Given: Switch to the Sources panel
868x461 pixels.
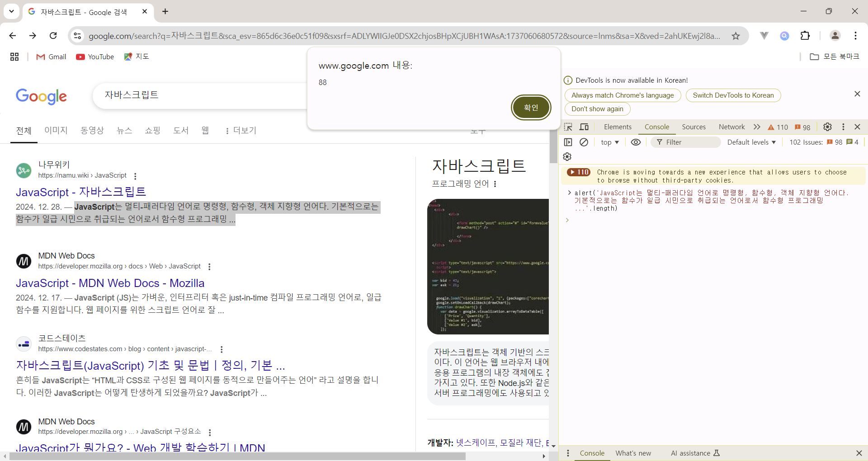Looking at the screenshot, I should point(694,127).
